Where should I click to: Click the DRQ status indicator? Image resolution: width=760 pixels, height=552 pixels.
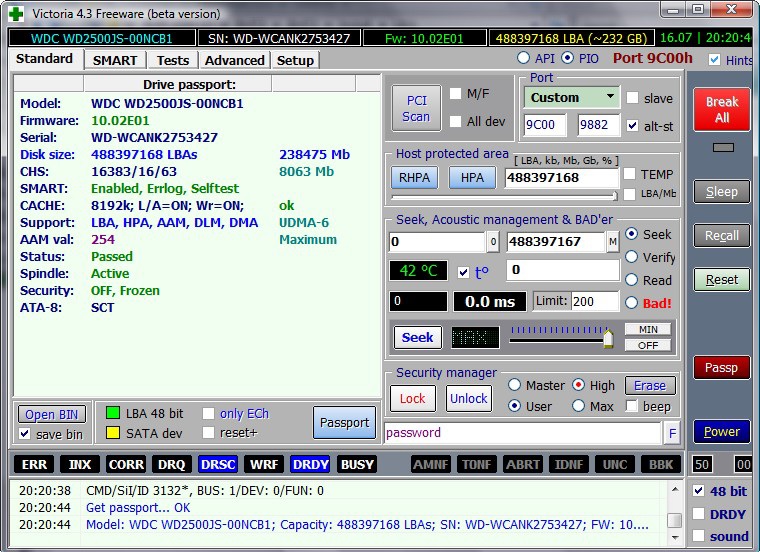[172, 464]
